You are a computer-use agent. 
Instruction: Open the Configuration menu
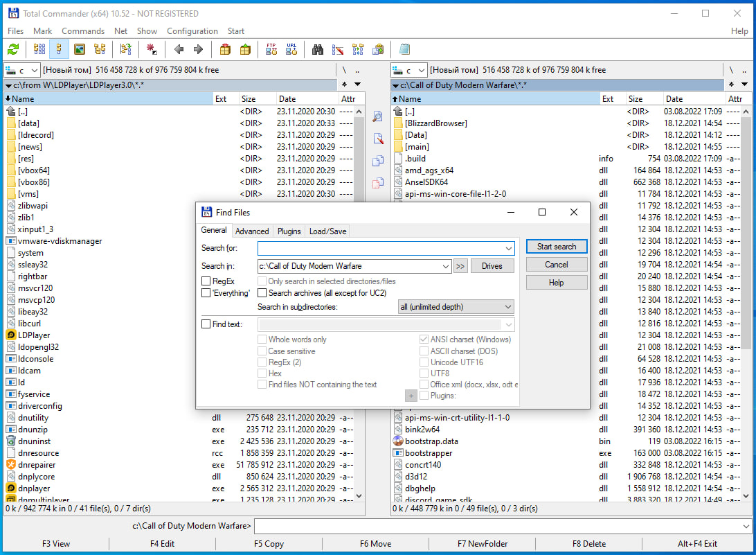coord(192,31)
